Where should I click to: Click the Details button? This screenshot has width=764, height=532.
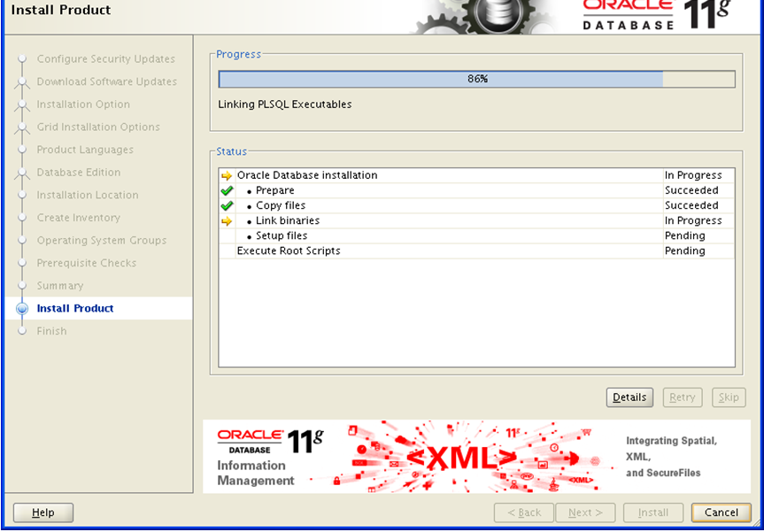click(x=629, y=397)
